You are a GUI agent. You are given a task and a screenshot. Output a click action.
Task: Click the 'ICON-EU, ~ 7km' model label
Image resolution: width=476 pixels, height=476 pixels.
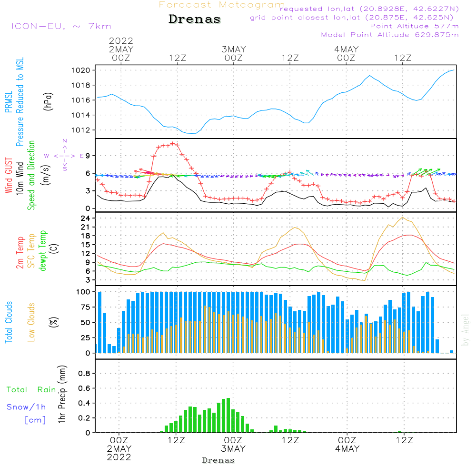61,26
